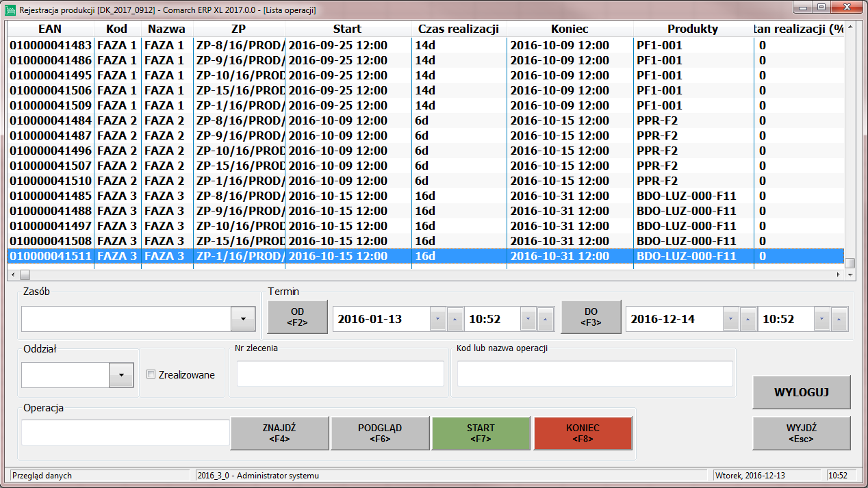868x488 pixels.
Task: Expand the Oddział dropdown
Action: [x=121, y=375]
